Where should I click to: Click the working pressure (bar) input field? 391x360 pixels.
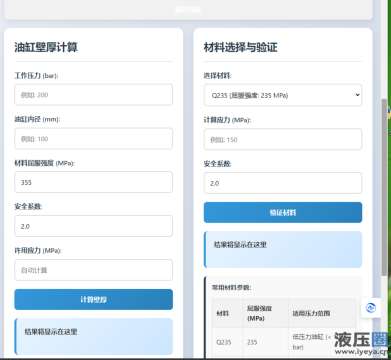pos(93,95)
